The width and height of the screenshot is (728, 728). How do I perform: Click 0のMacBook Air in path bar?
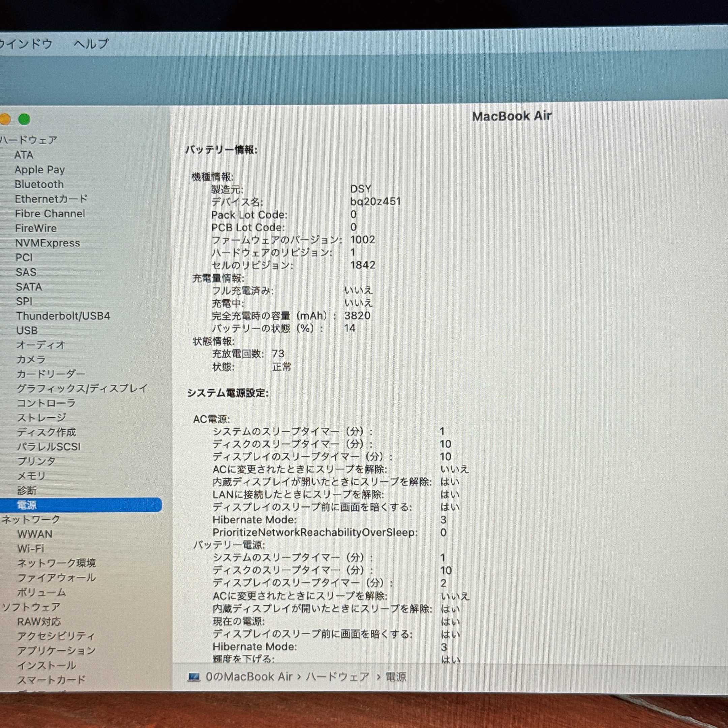point(249,677)
